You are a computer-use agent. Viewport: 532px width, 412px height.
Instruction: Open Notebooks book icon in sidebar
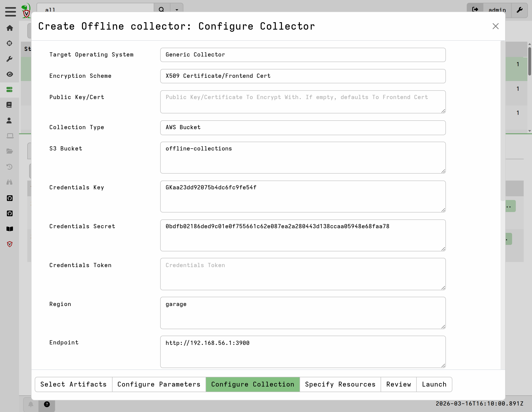pyautogui.click(x=9, y=105)
